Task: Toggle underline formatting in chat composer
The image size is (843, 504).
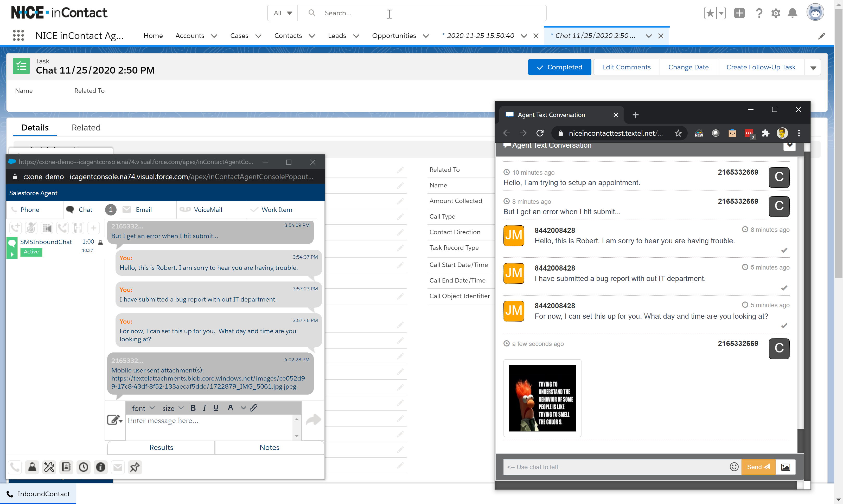Action: coord(216,408)
